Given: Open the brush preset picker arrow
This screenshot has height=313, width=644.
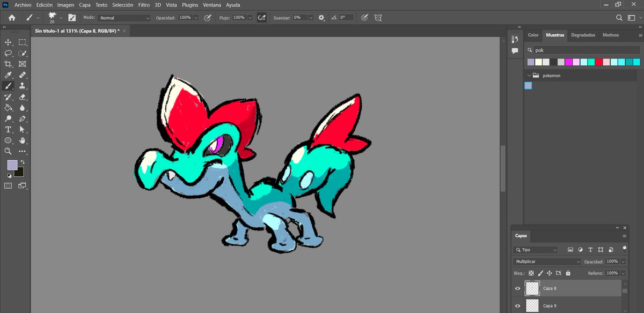Looking at the screenshot, I should pos(61,18).
